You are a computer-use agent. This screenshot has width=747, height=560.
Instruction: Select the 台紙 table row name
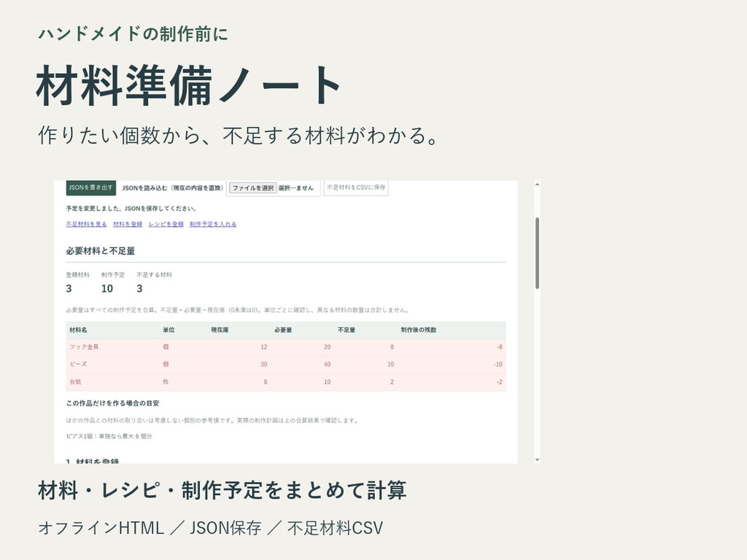75,382
